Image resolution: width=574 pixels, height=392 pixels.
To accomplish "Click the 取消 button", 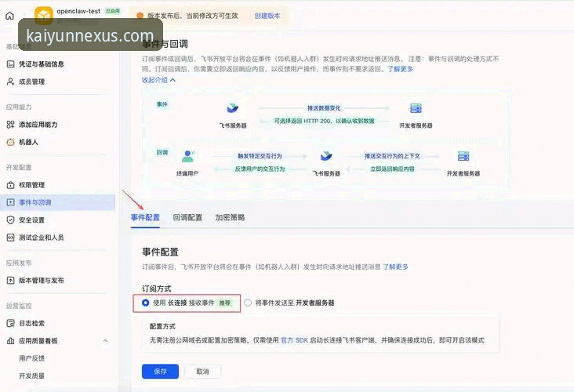I will click(x=202, y=372).
